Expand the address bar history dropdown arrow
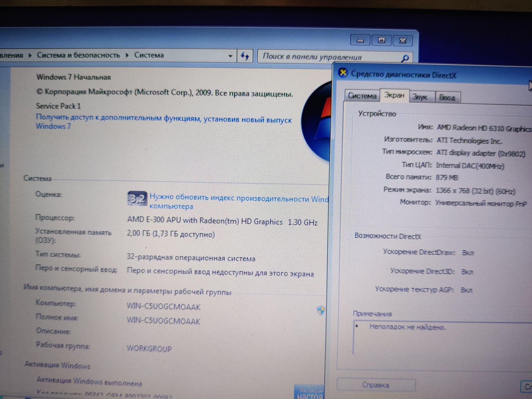The width and height of the screenshot is (532, 399). (x=230, y=56)
